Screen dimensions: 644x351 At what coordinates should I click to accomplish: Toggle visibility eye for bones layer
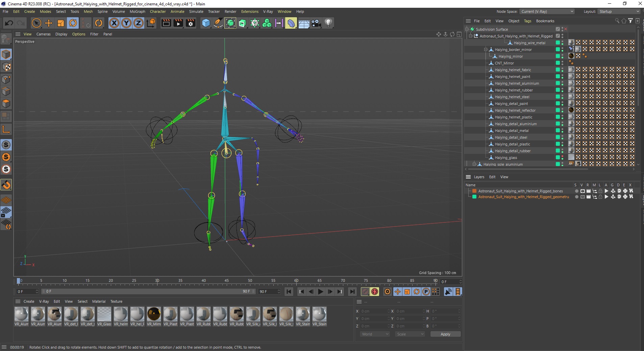[583, 191]
